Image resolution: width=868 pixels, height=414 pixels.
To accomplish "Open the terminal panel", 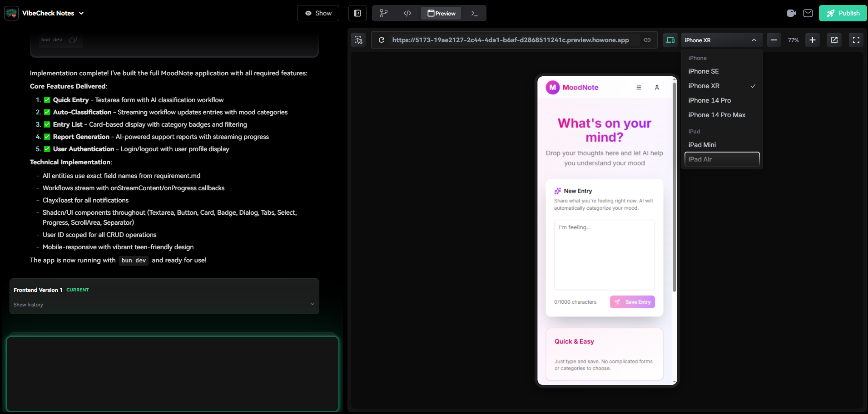I will pyautogui.click(x=474, y=13).
